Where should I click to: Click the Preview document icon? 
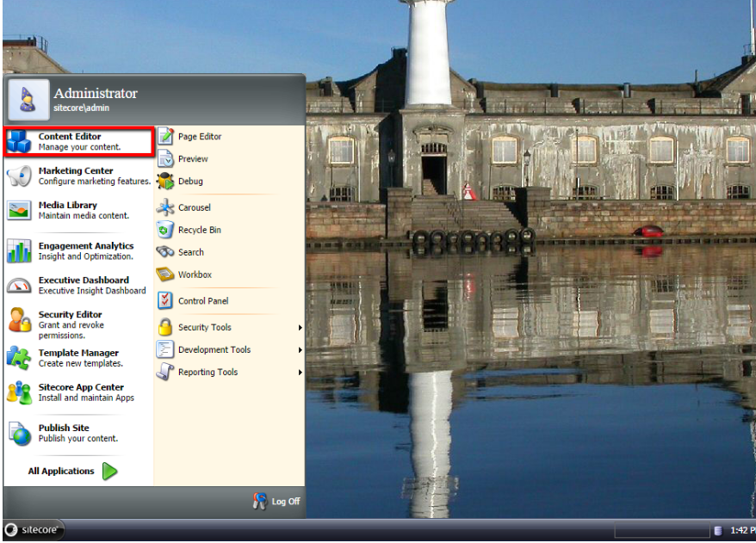(165, 158)
